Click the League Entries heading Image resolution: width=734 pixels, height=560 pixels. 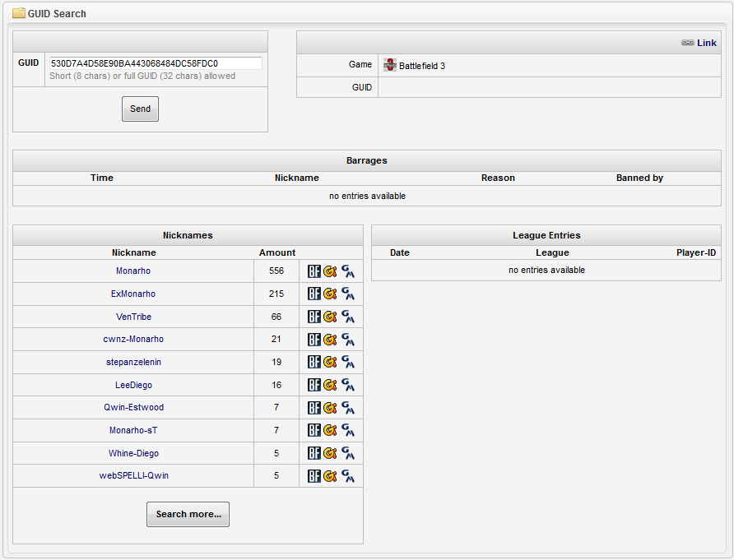click(546, 235)
